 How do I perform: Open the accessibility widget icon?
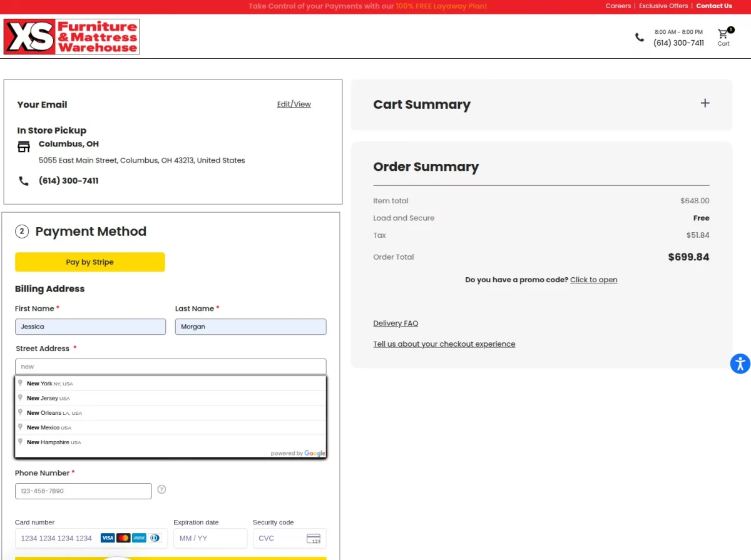[740, 364]
